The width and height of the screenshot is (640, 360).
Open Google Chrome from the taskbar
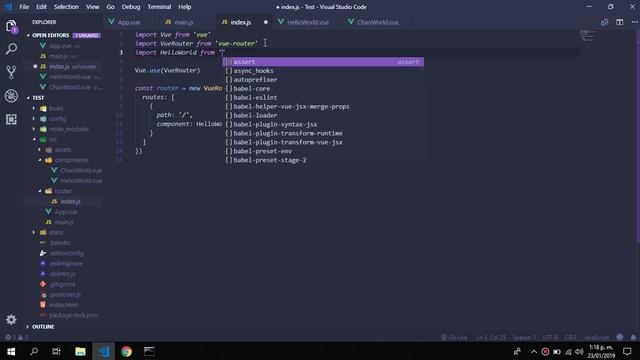coord(127,351)
